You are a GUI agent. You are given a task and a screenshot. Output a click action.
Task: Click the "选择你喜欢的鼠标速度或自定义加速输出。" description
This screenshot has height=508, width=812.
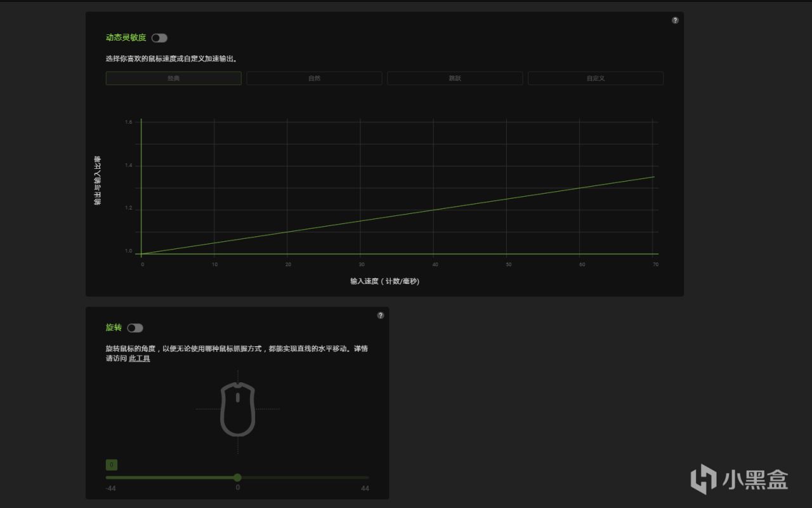(171, 59)
